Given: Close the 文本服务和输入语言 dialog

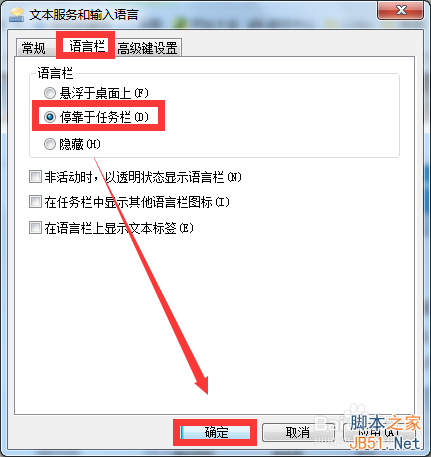Looking at the screenshot, I should coord(400,10).
